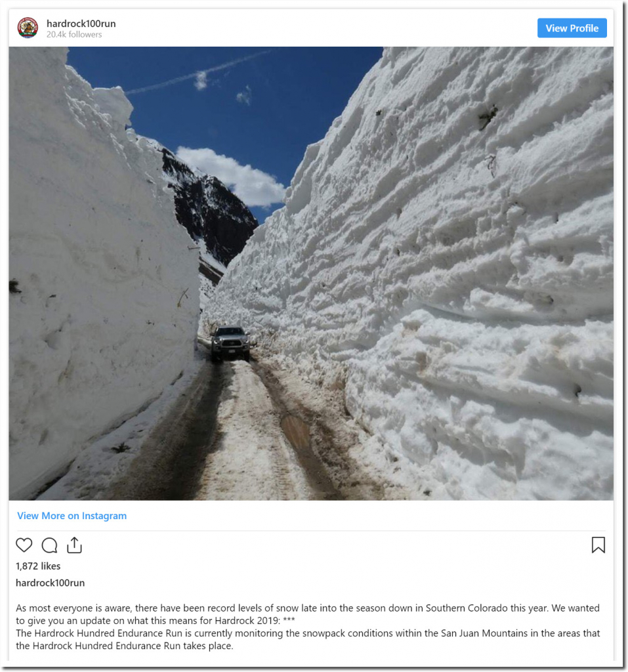The width and height of the screenshot is (628, 672).
Task: Open comments via the speech bubble icon
Action: pos(49,545)
